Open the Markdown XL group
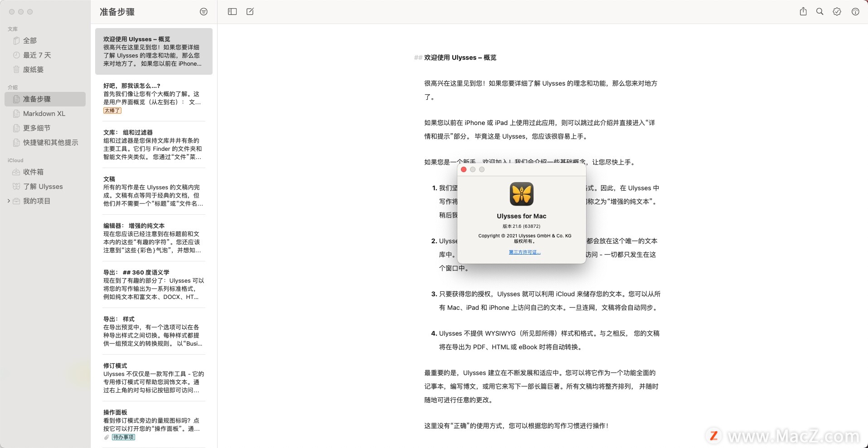 pyautogui.click(x=45, y=114)
